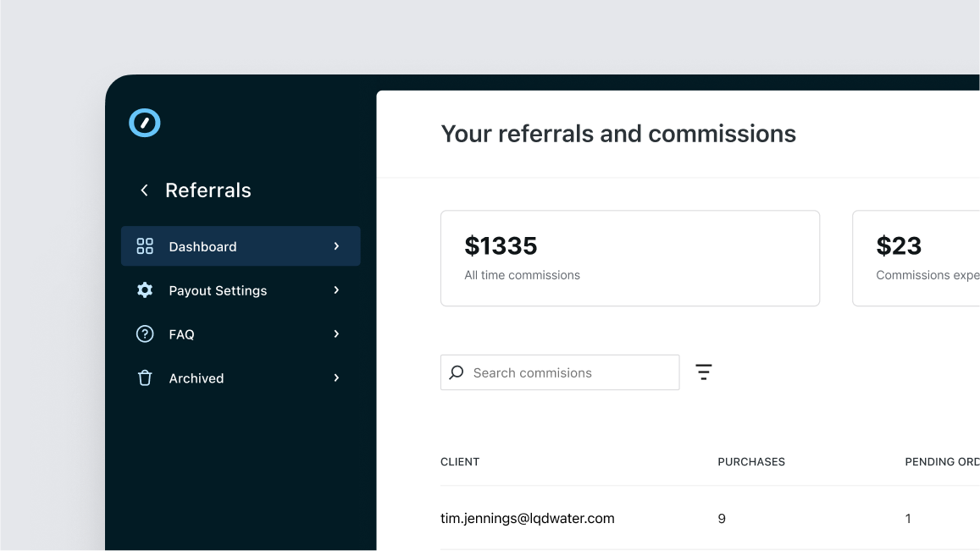Open the filter icon next to search

pyautogui.click(x=704, y=372)
